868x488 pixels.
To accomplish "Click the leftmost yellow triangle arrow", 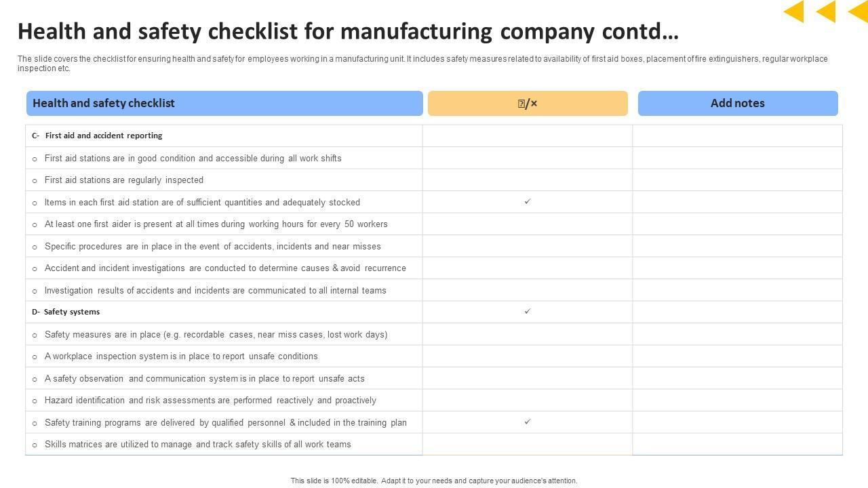I will (x=795, y=12).
